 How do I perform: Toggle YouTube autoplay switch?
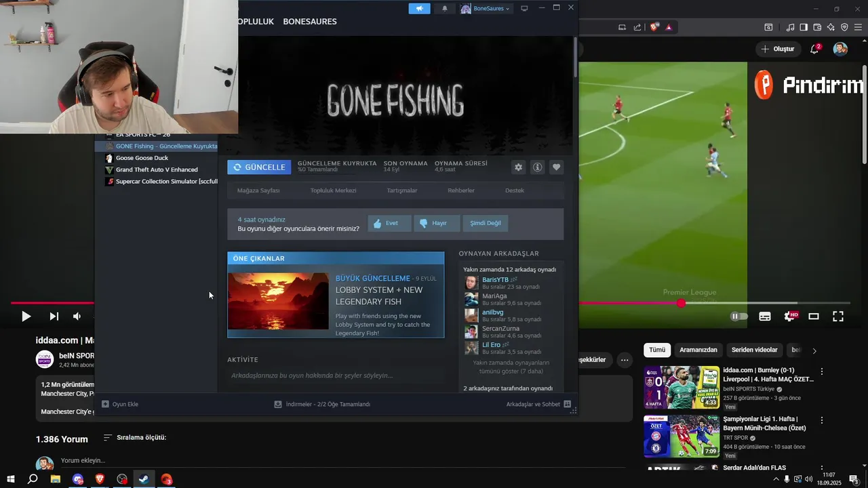point(739,316)
